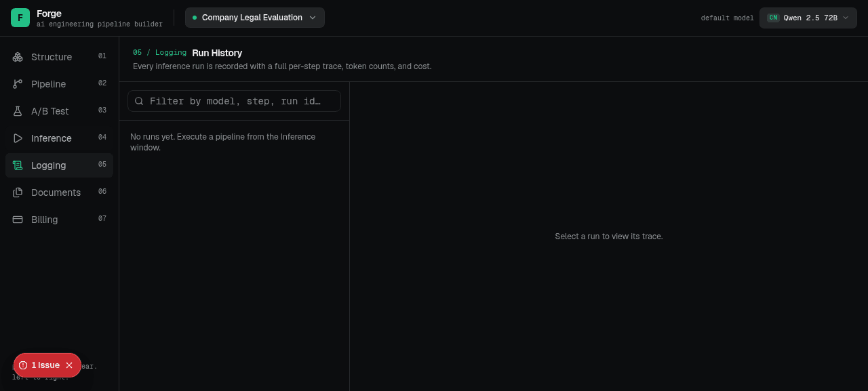Open the Structure section

(59, 57)
